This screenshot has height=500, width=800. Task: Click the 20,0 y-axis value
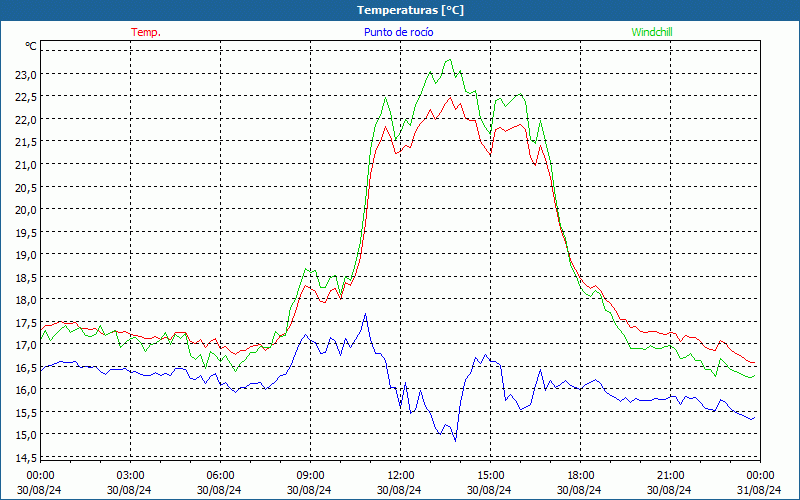point(26,210)
